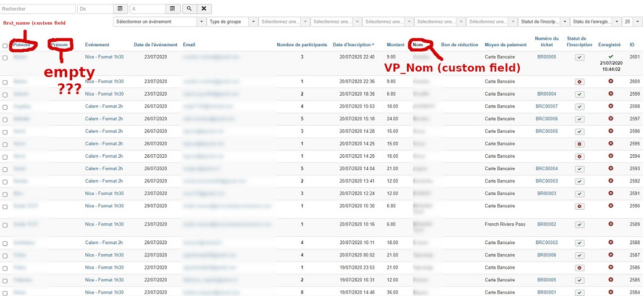Click the magnifying glass search button
Screen dimensions: 644x296
[189, 9]
